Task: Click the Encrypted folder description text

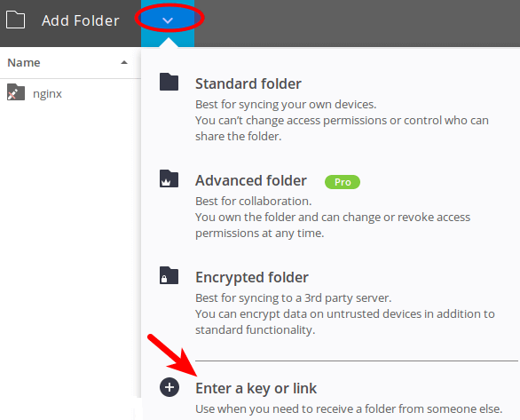Action: coord(345,313)
